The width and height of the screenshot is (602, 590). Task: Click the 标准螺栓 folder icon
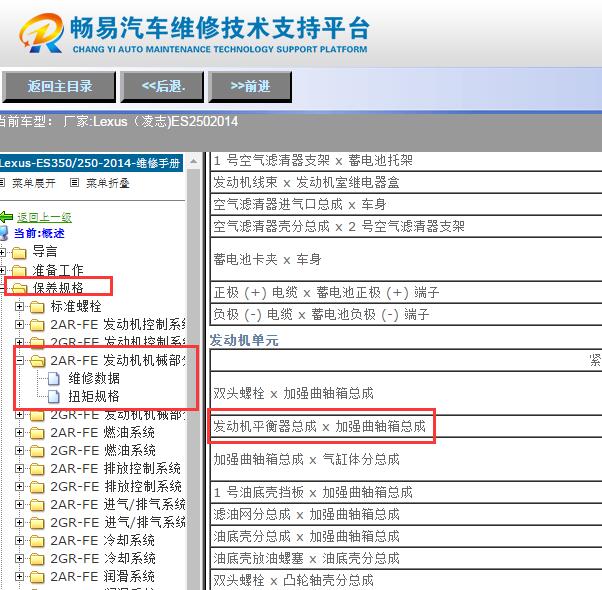(x=37, y=307)
